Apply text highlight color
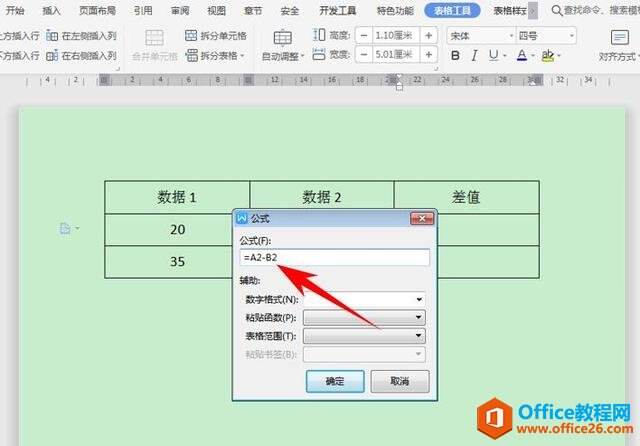 pos(548,55)
